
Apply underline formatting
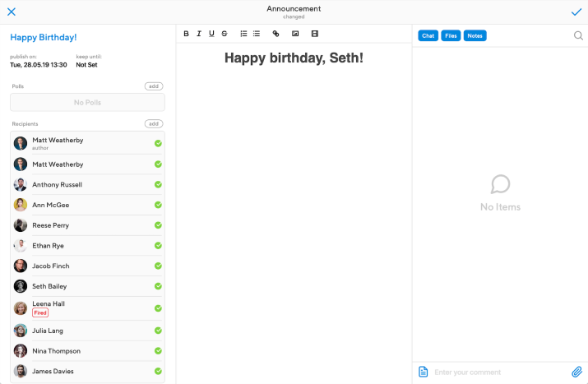211,34
